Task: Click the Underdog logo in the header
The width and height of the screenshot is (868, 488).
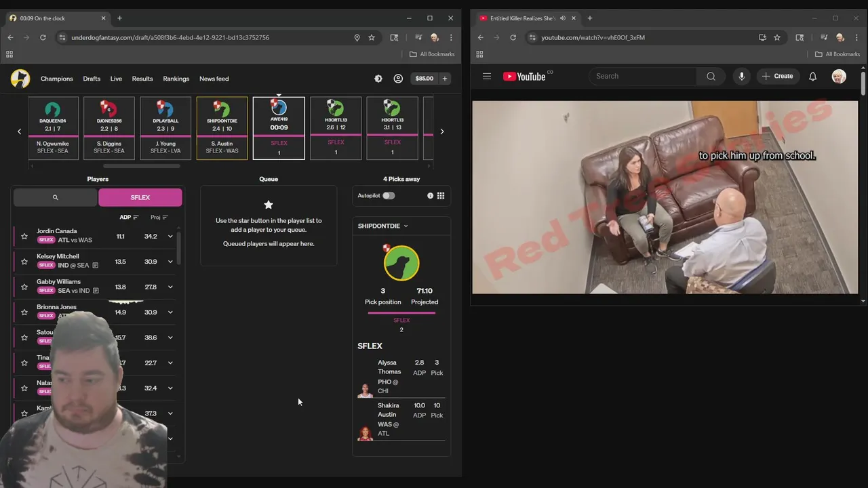Action: pos(20,79)
